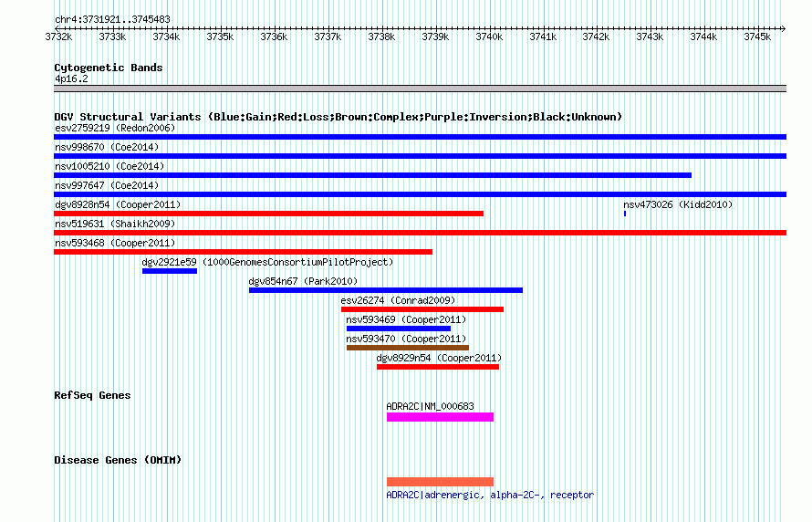812x522 pixels.
Task: Click the Disease Genes (OMIM) track title
Action: point(118,460)
